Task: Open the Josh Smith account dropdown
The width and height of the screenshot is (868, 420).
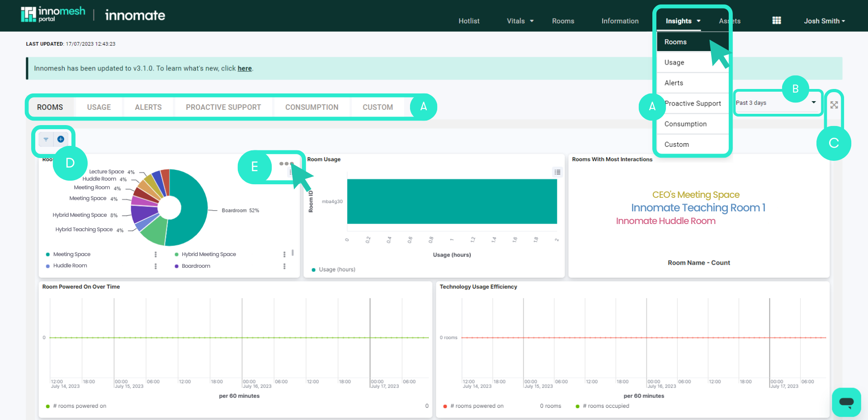Action: [824, 21]
